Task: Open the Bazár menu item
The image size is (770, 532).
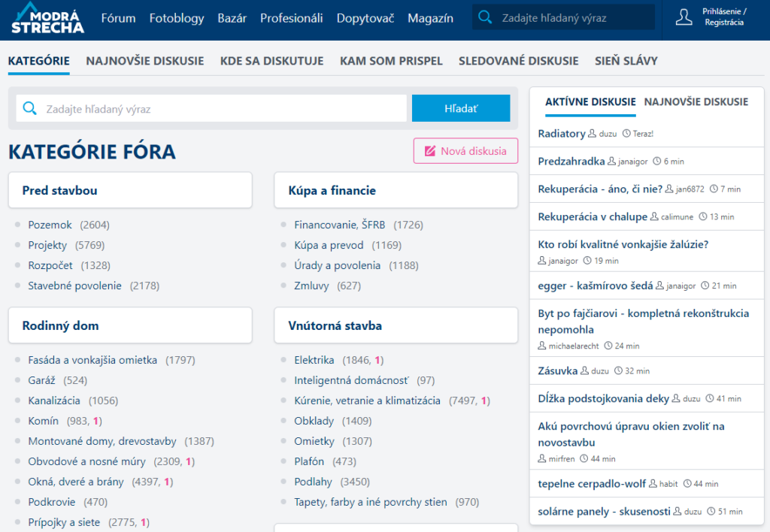Action: click(x=232, y=18)
